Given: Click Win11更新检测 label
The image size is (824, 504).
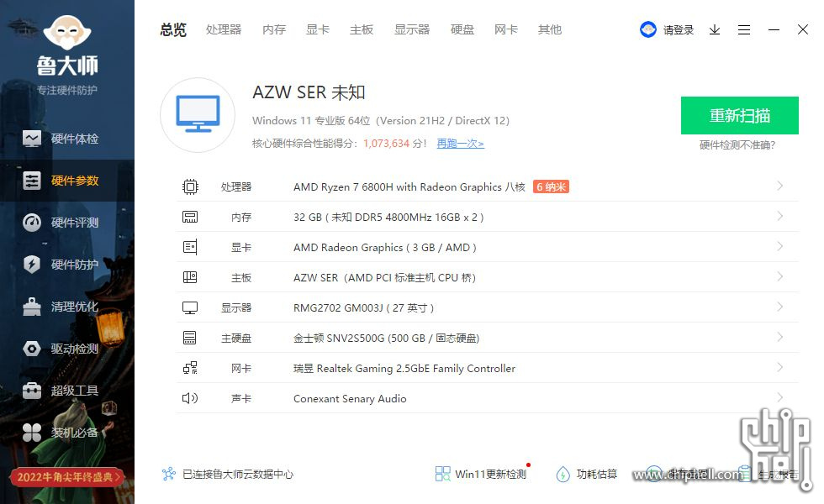Looking at the screenshot, I should pyautogui.click(x=490, y=474).
